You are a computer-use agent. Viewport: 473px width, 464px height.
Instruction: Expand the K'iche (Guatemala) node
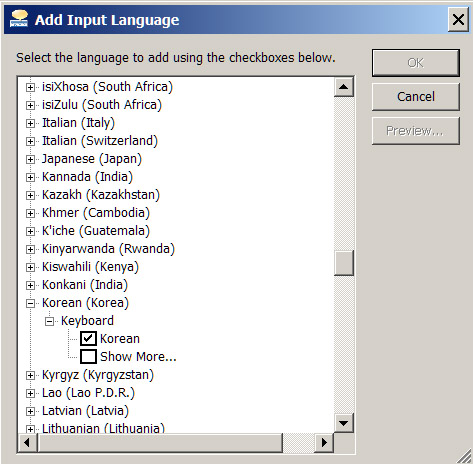[x=30, y=231]
